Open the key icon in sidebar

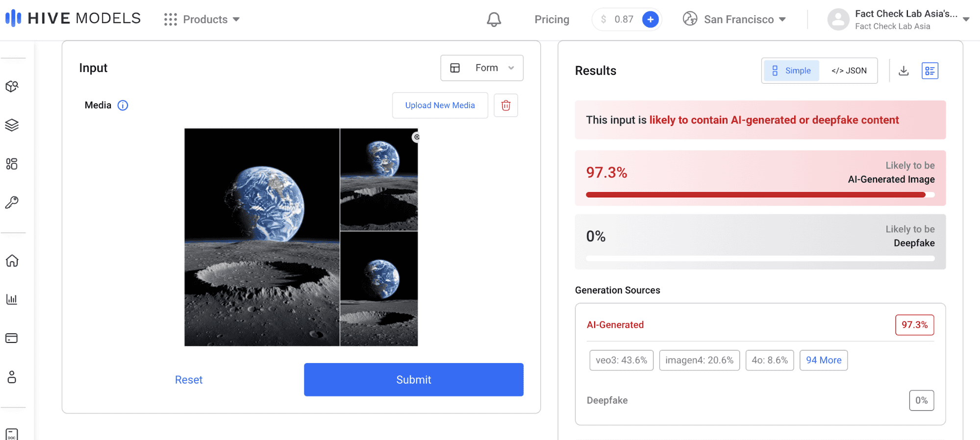[x=12, y=202]
